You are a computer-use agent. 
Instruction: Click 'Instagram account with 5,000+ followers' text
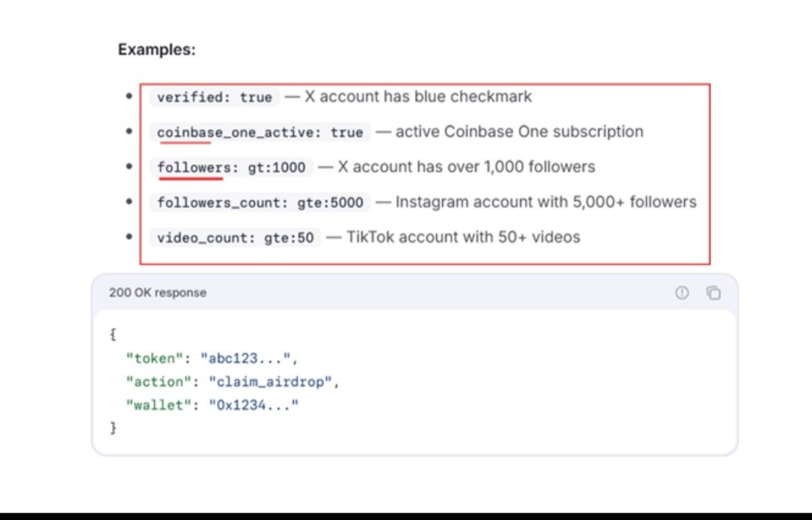pyautogui.click(x=546, y=202)
